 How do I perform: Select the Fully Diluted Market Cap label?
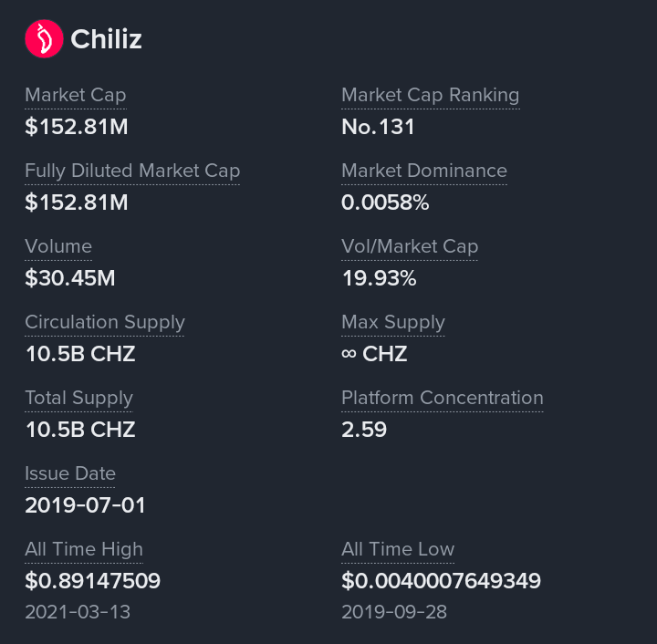132,171
